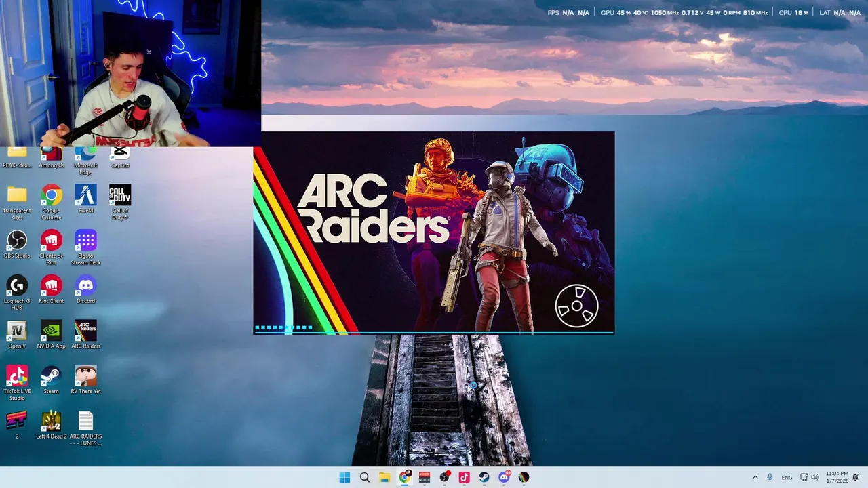The image size is (868, 488).
Task: Open the PEAK-Steam folder shortcut
Action: (17, 159)
